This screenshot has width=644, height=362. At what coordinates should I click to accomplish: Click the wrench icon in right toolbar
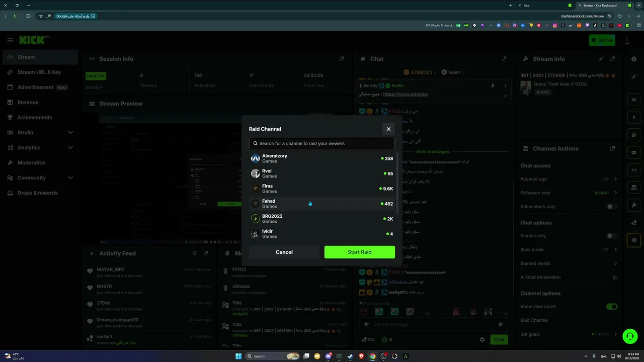pyautogui.click(x=634, y=205)
